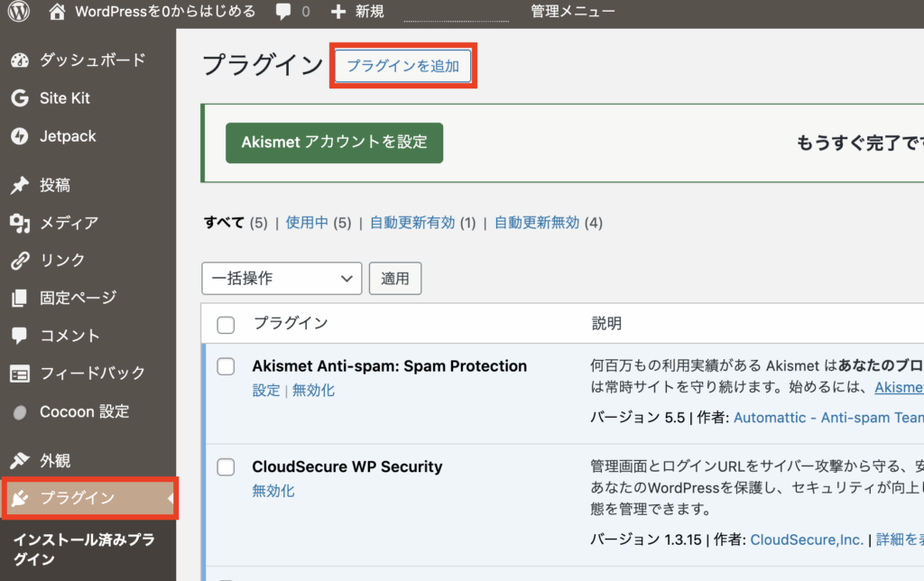Check the CloudSecure WP Security checkbox
The width and height of the screenshot is (924, 581).
226,467
